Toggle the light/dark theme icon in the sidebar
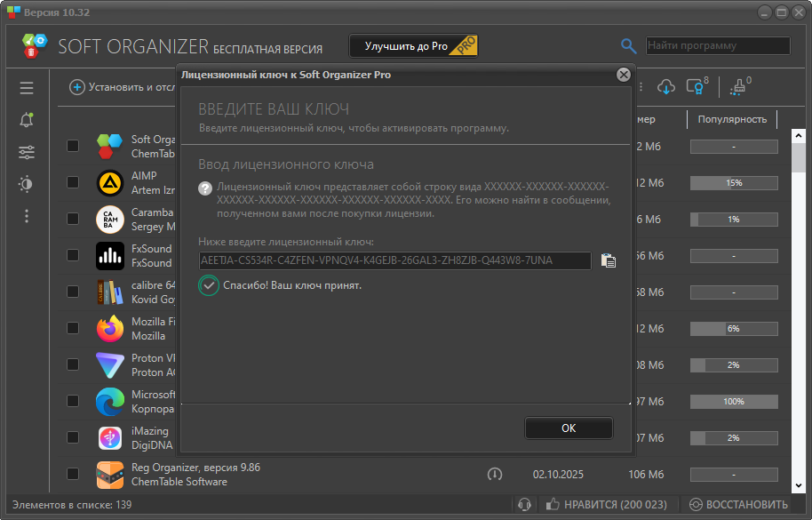Screen dimensions: 812x520 [x=27, y=184]
